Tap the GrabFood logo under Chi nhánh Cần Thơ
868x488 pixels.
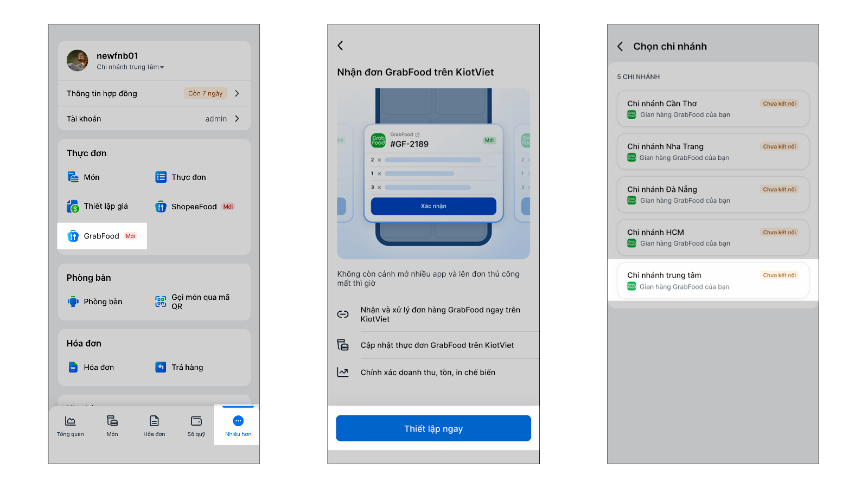tap(631, 114)
